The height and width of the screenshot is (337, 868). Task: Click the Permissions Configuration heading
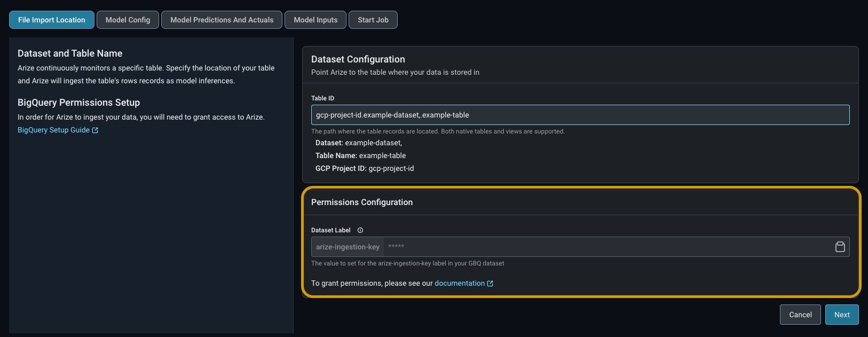point(361,202)
